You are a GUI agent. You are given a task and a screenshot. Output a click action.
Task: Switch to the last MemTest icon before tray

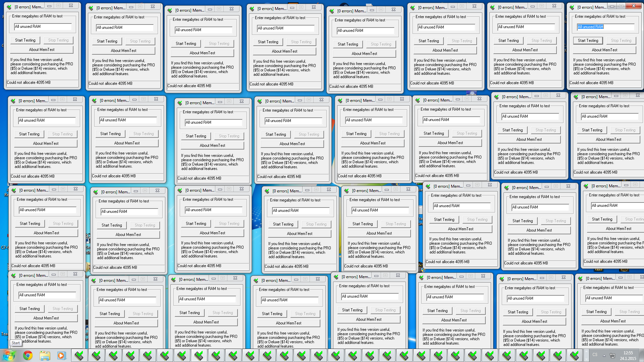pos(575,355)
